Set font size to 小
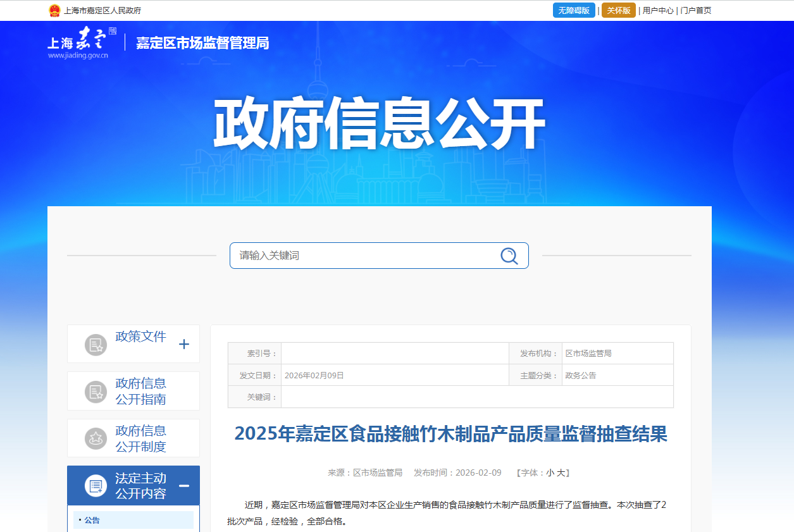 [x=550, y=473]
